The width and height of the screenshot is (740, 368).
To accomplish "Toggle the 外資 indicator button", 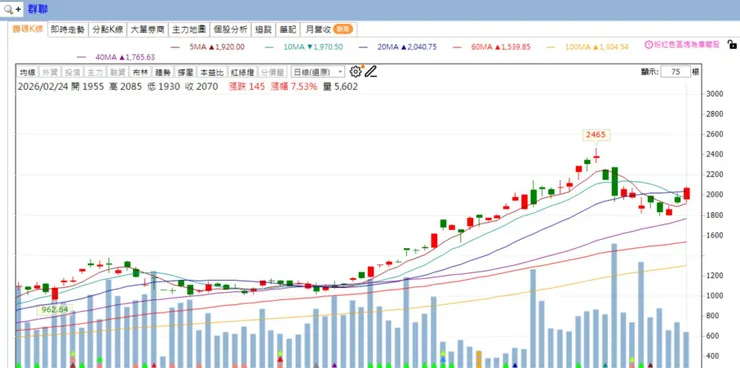I will tap(50, 72).
